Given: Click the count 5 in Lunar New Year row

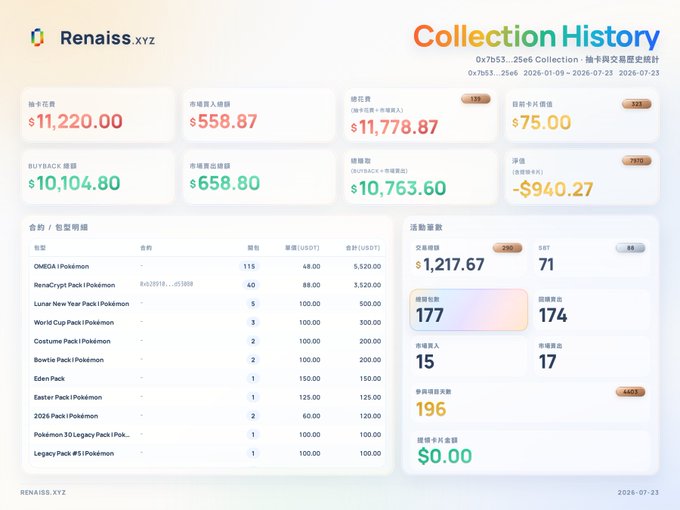Looking at the screenshot, I should pos(253,304).
